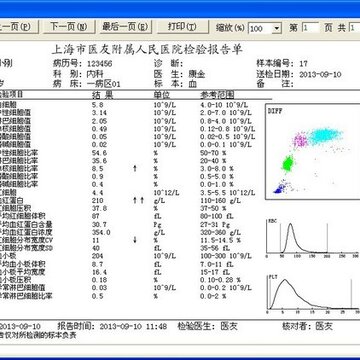Select the result value 2.05
Image resolution: width=360 pixels, height=360 pixels.
[99, 121]
